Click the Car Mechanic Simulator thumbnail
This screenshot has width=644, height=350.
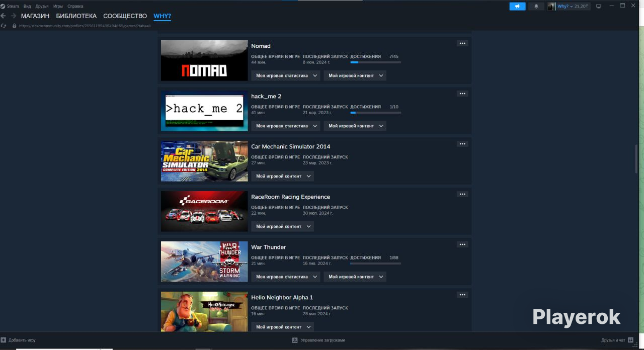coord(204,161)
